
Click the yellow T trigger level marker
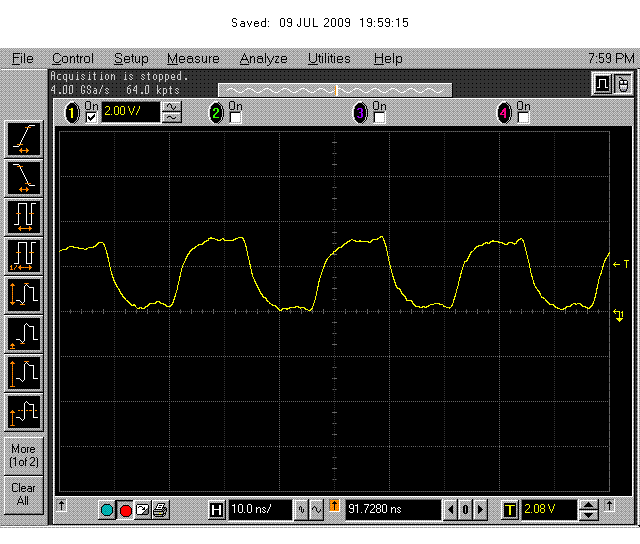tap(621, 264)
